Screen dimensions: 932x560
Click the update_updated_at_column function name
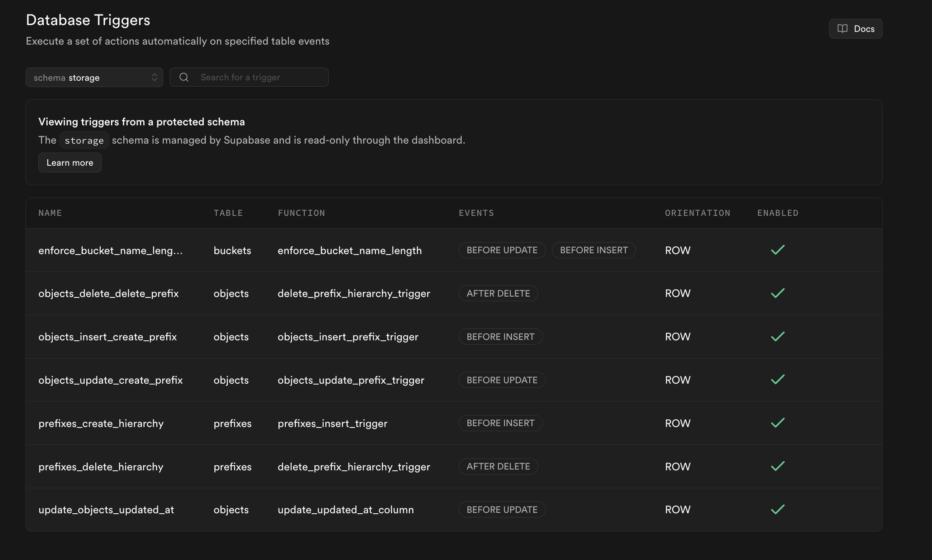(345, 509)
